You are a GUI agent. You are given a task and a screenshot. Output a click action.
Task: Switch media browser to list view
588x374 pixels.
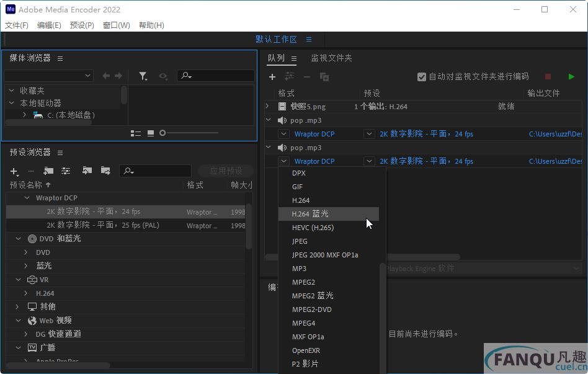136,133
